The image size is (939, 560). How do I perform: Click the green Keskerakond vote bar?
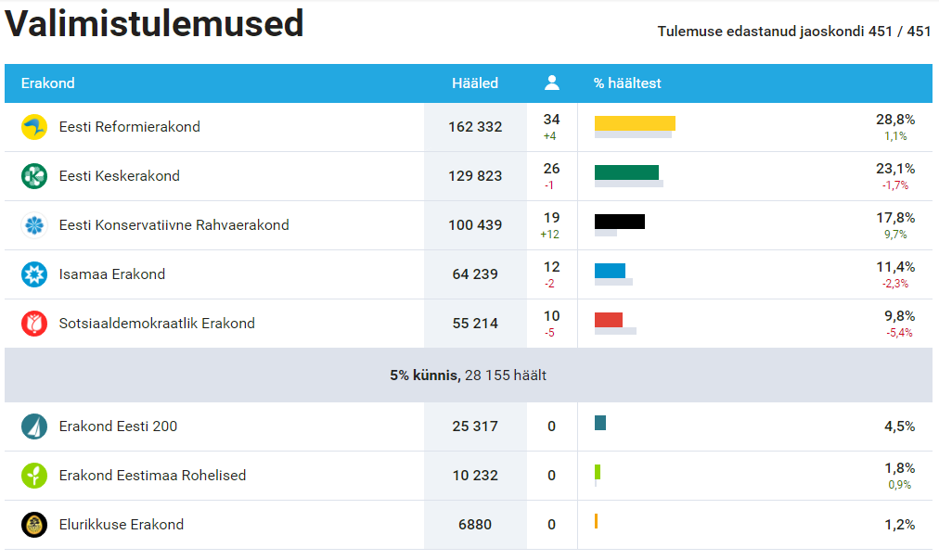point(626,172)
